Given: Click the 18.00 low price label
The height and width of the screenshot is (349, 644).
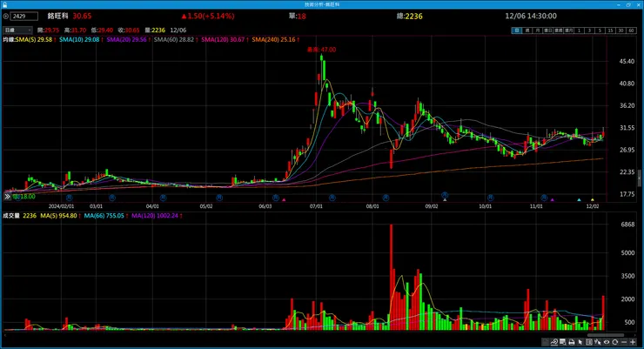Looking at the screenshot, I should (x=23, y=197).
